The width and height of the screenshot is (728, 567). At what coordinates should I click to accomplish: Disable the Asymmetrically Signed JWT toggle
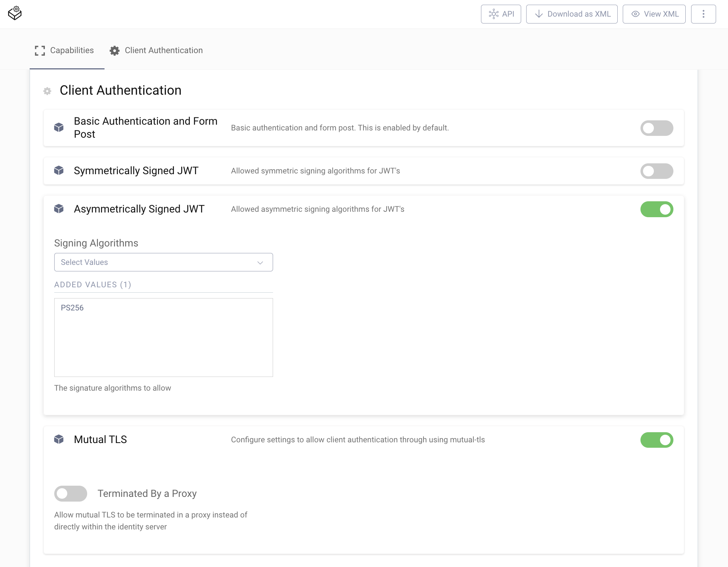656,209
